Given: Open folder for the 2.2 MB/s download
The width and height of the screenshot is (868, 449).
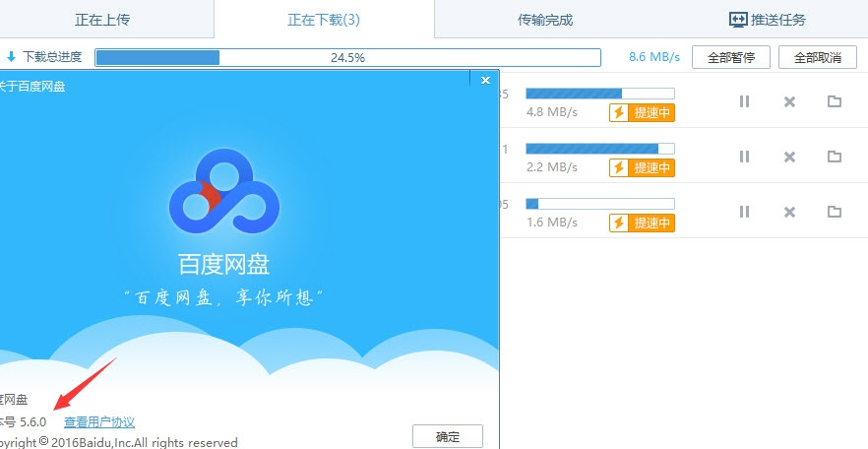Looking at the screenshot, I should tap(835, 157).
